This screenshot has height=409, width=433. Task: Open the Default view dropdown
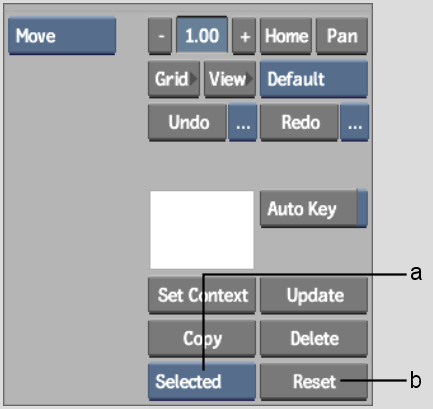pos(314,79)
